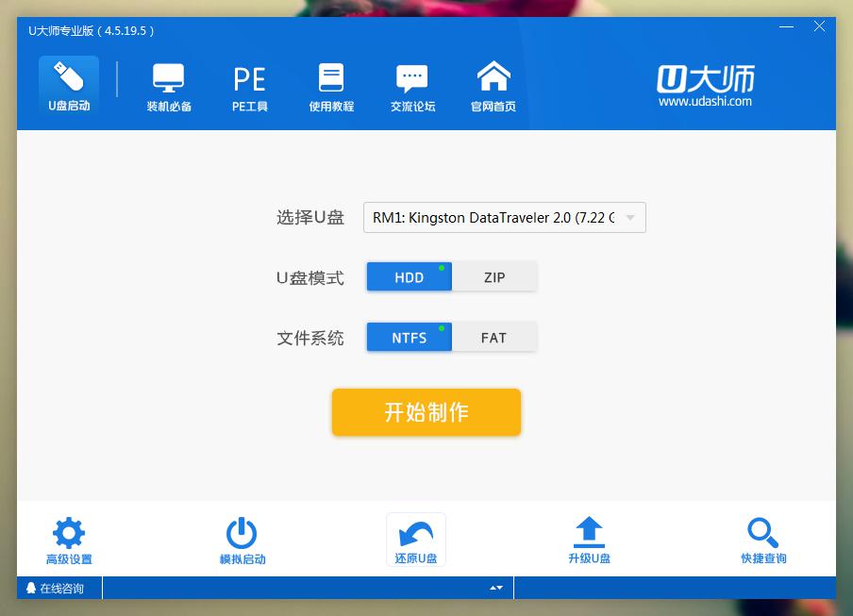The image size is (853, 616).
Task: Open the 官网首页 homepage icon
Action: (493, 85)
